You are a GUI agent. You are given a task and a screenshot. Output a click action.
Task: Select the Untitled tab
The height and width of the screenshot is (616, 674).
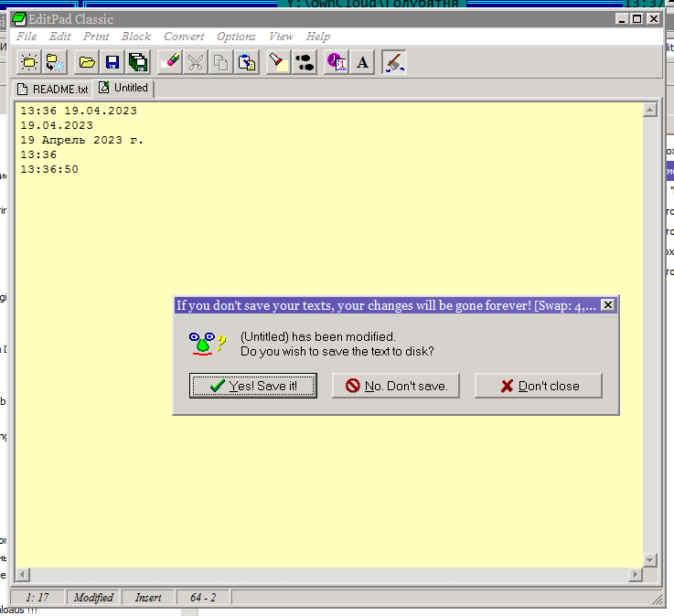pyautogui.click(x=123, y=88)
